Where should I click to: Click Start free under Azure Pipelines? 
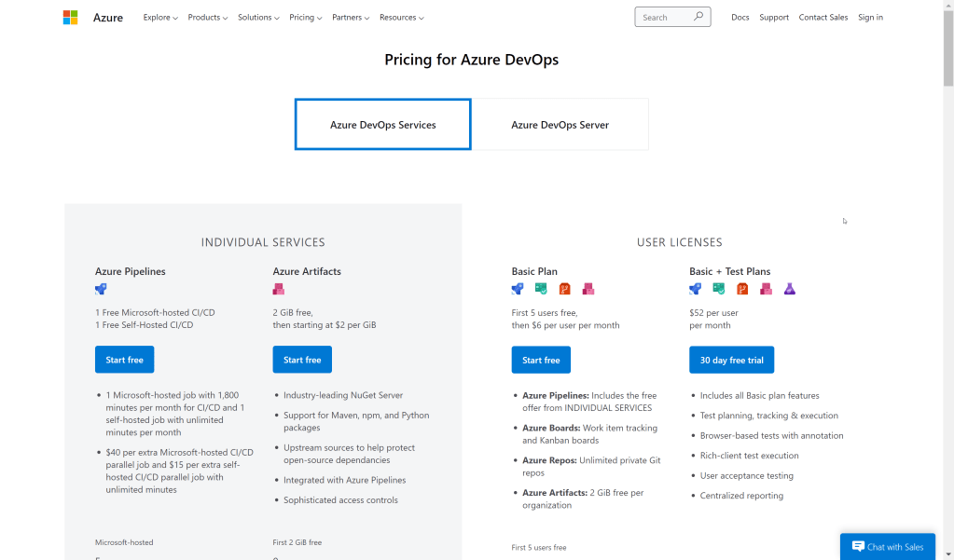(124, 360)
